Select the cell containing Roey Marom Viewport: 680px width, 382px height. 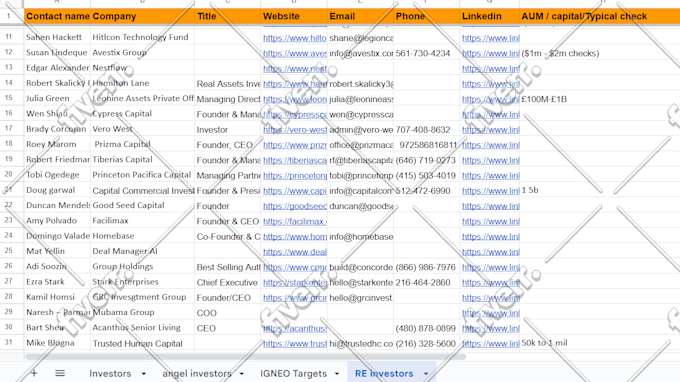pos(57,144)
